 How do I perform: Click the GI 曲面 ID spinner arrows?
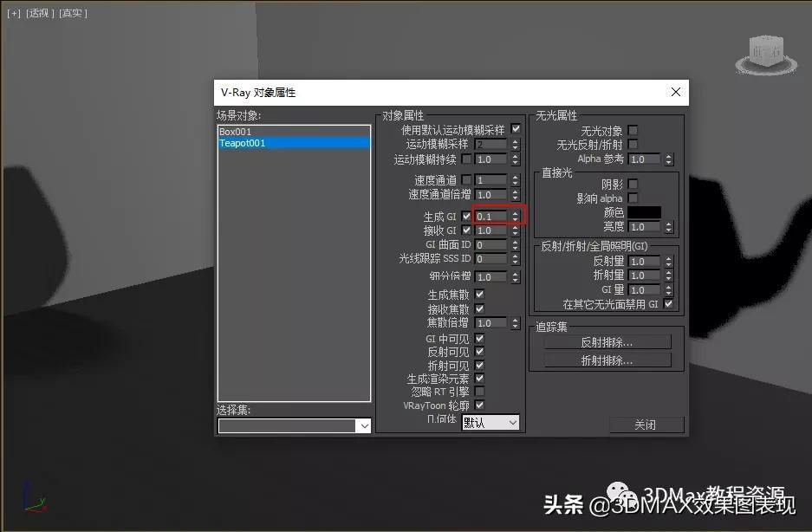(x=515, y=245)
